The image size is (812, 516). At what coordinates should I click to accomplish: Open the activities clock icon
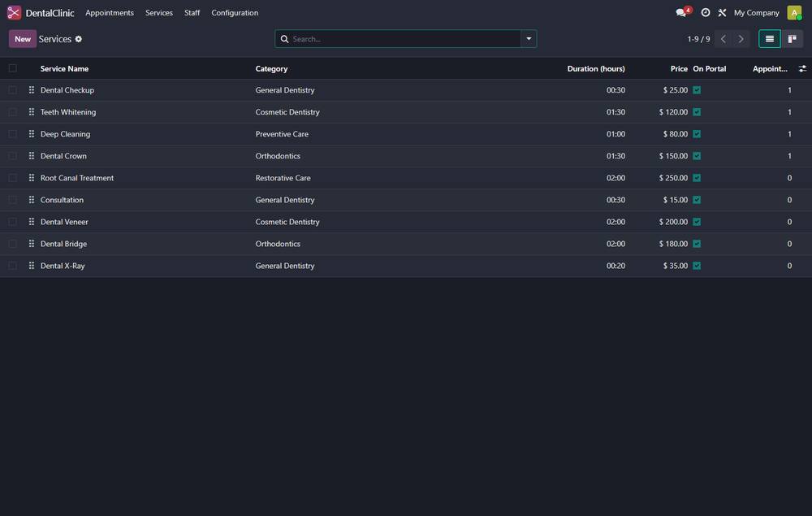pyautogui.click(x=706, y=12)
